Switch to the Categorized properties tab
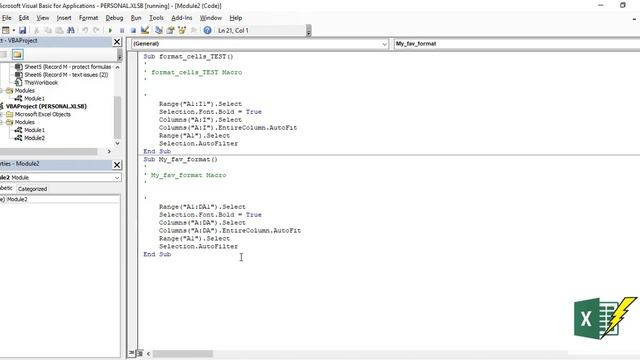The image size is (640, 360). tap(32, 189)
